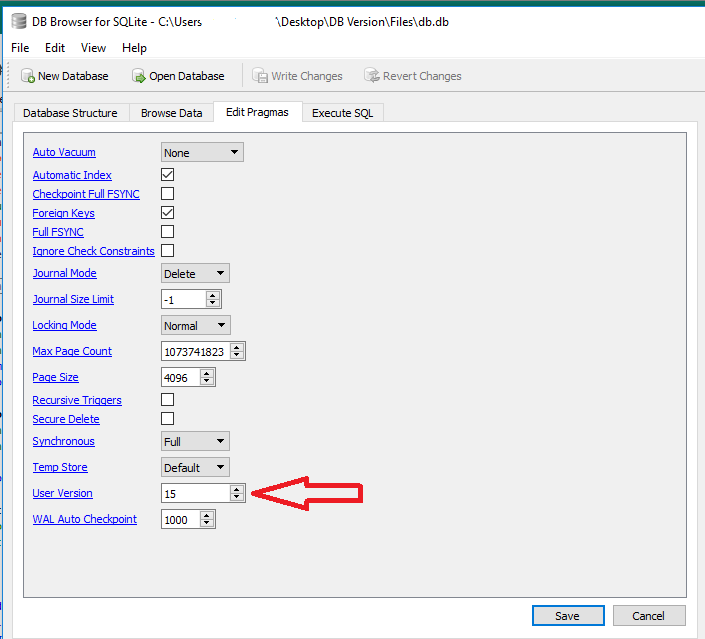This screenshot has width=705, height=639.
Task: Open the Temp Store help link
Action: point(60,467)
